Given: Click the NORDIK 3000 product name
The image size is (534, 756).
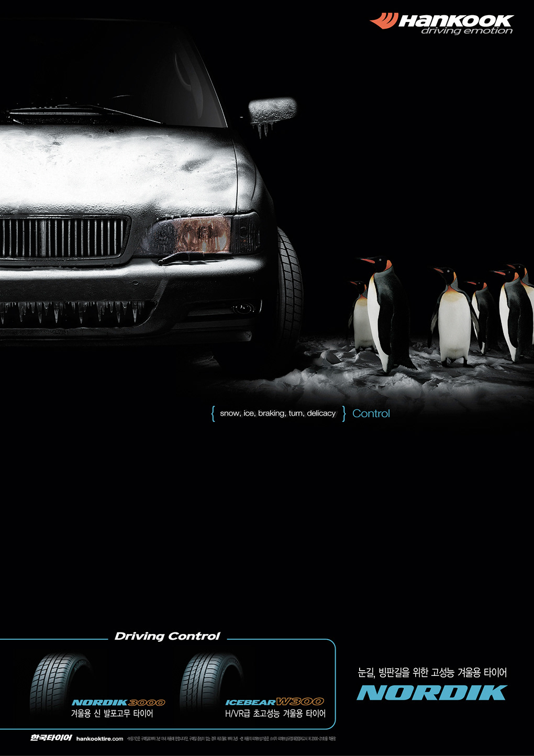Looking at the screenshot, I should (118, 703).
